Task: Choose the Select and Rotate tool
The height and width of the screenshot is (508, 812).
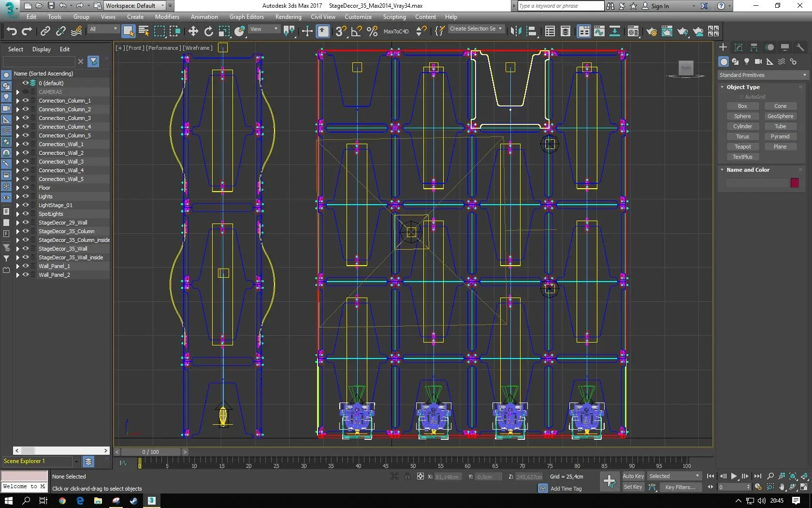Action: pos(209,31)
